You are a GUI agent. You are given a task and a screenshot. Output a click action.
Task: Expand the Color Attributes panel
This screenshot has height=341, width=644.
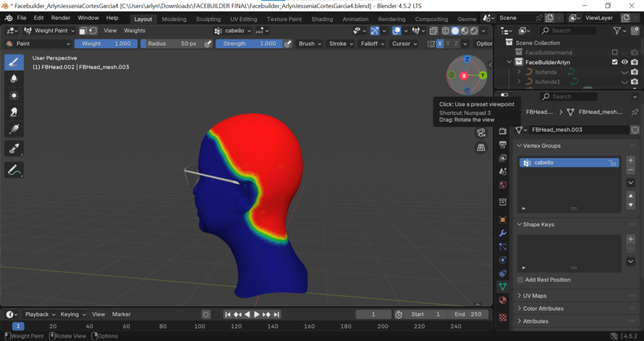pos(543,308)
